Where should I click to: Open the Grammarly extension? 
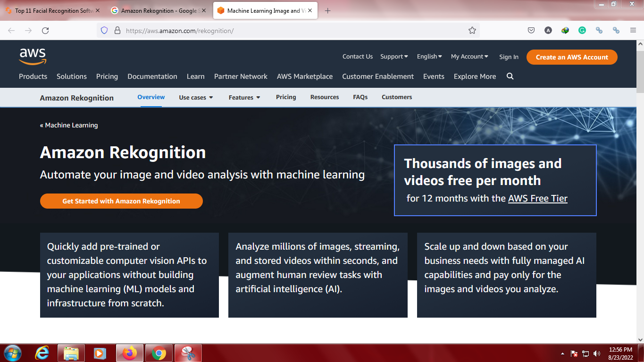coord(582,30)
